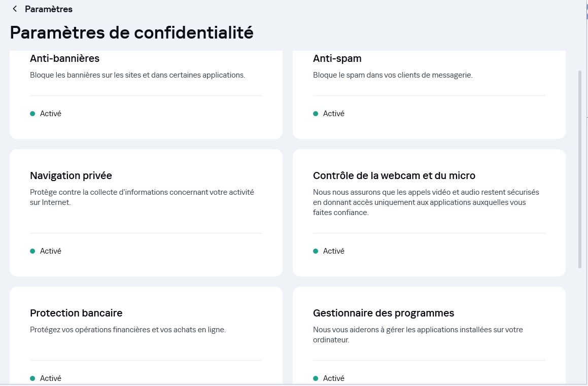Click the green status dot for Protection bancaire
588x386 pixels.
click(32, 378)
